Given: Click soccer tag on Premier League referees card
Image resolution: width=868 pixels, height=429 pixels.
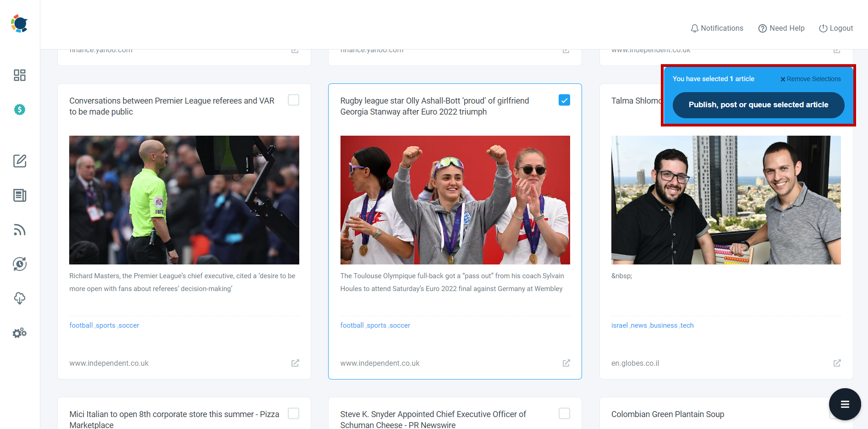Looking at the screenshot, I should click(129, 325).
